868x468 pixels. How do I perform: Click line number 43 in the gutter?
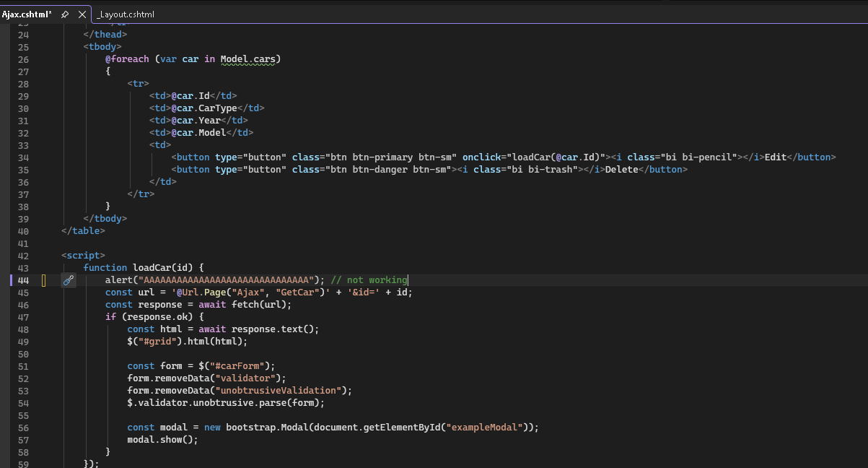pos(23,268)
